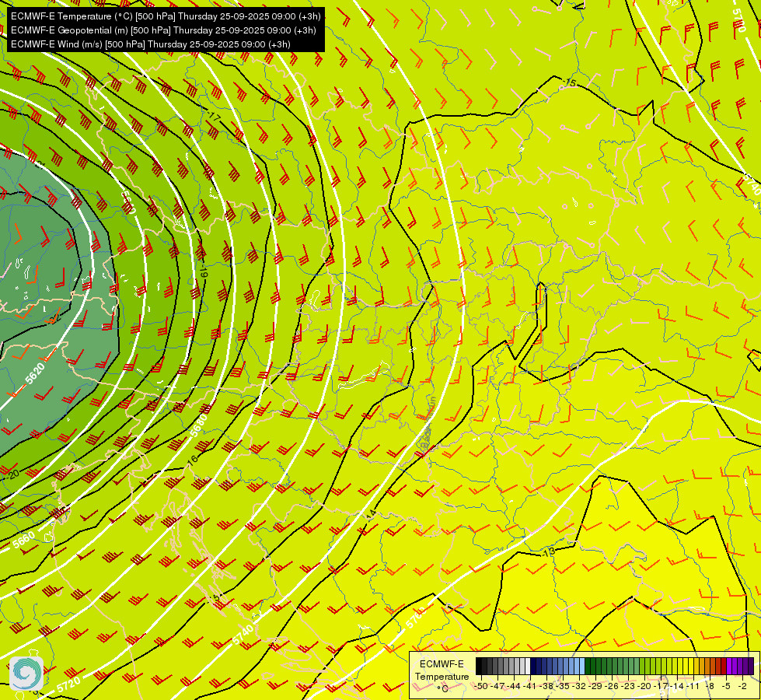Viewport: 761px width, 700px height.
Task: Click the -38 value on legend scale
Action: pos(547,686)
